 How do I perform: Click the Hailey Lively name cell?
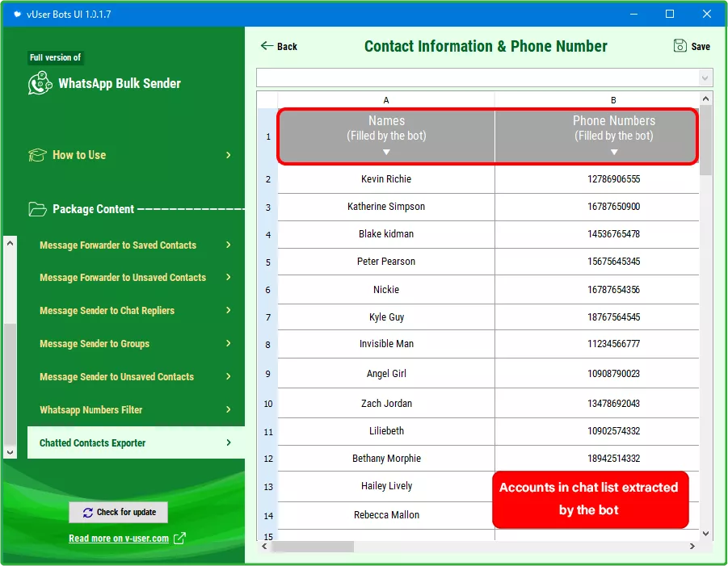point(386,486)
